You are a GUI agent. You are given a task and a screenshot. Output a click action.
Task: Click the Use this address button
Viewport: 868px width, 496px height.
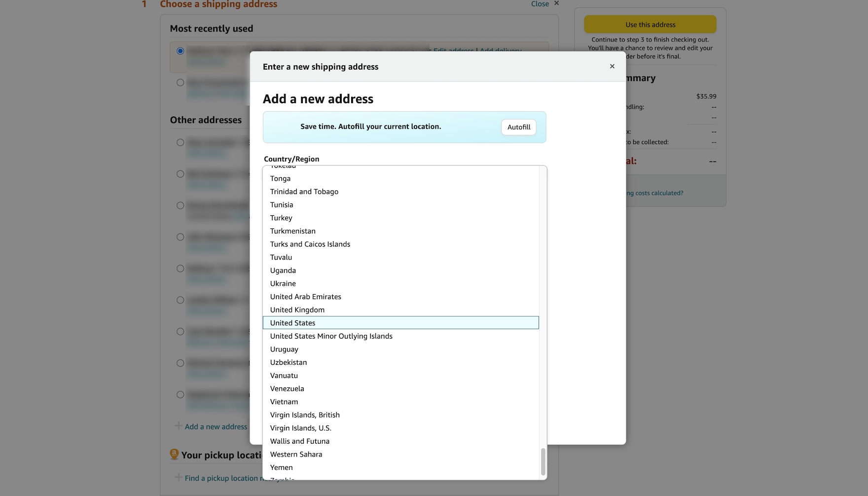click(650, 25)
